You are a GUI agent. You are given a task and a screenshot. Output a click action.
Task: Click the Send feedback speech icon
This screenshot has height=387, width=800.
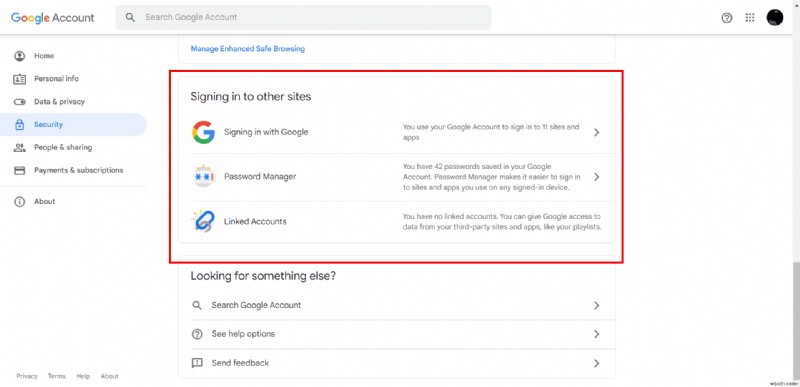coord(197,363)
